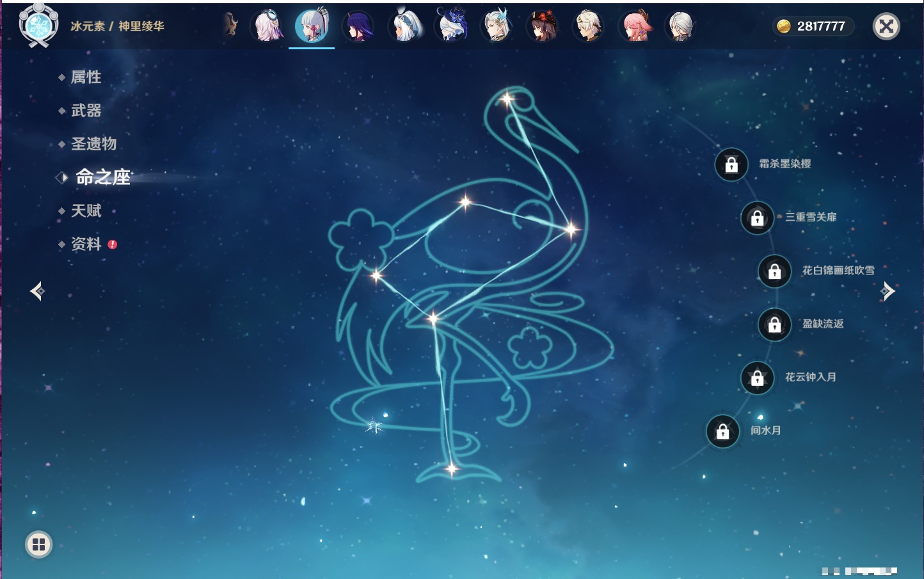Switch to the 武器 weapon tab
Image resolution: width=924 pixels, height=579 pixels.
[x=86, y=111]
